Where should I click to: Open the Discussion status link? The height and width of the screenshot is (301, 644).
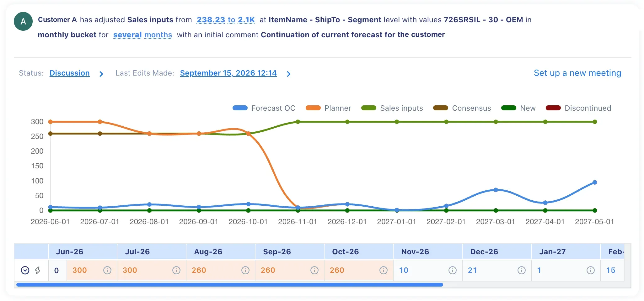point(70,73)
